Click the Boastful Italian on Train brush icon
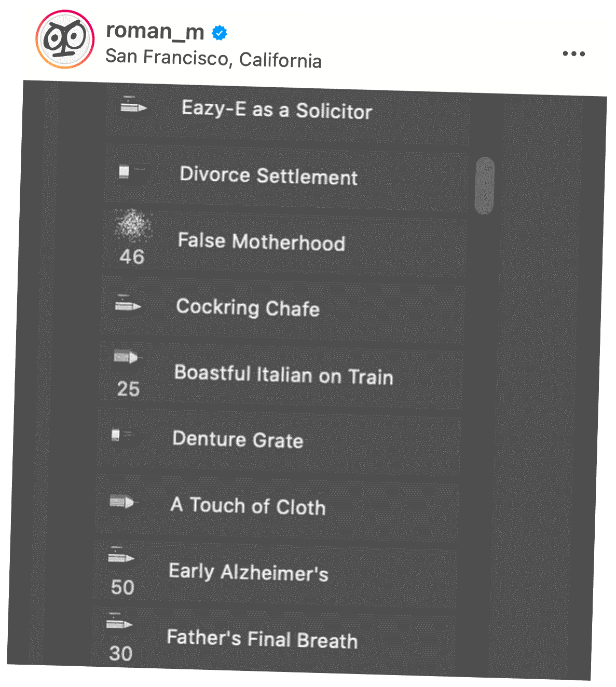616x687 pixels. click(126, 357)
